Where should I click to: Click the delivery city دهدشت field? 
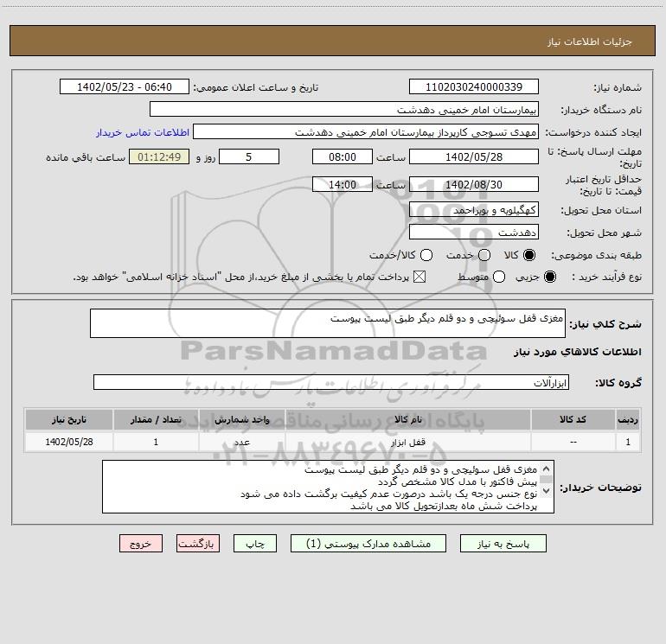pyautogui.click(x=474, y=233)
